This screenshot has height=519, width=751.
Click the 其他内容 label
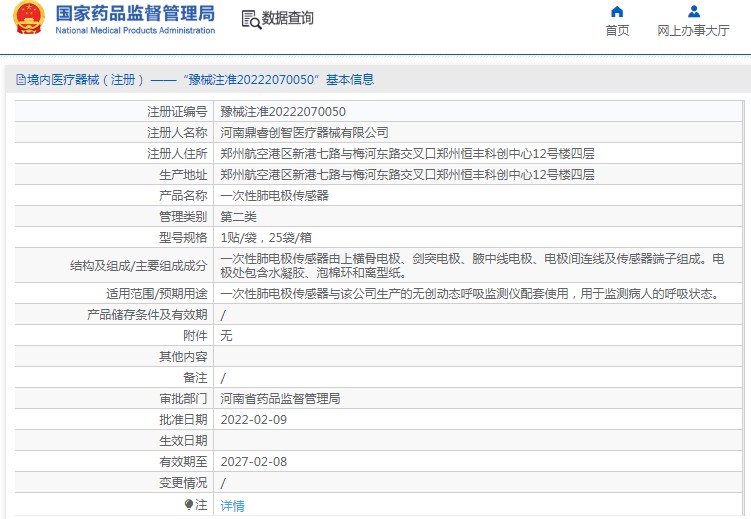click(x=183, y=357)
